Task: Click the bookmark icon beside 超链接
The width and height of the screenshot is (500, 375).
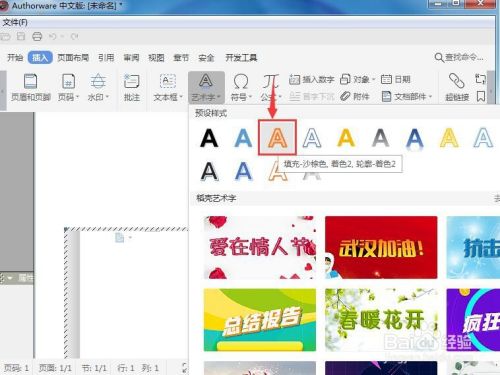Action: point(481,96)
